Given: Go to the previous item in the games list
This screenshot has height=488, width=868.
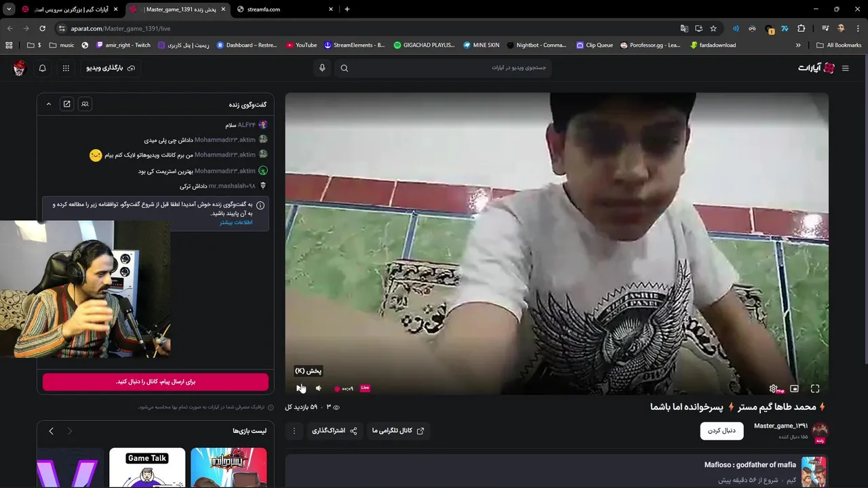Looking at the screenshot, I should (51, 431).
